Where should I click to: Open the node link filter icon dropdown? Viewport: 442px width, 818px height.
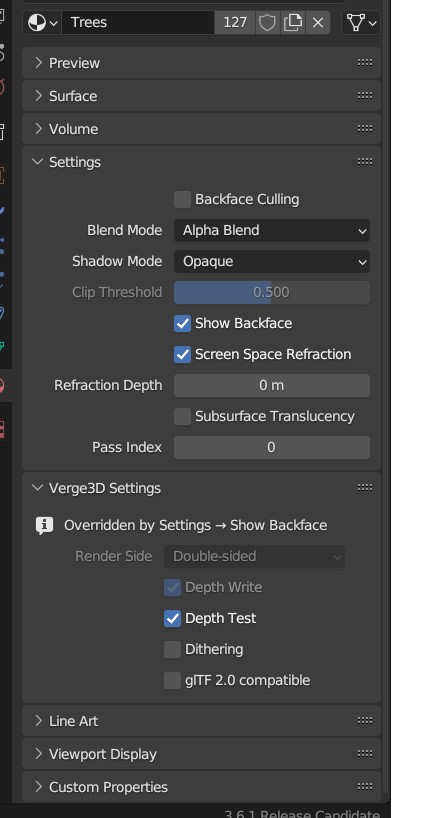click(361, 22)
